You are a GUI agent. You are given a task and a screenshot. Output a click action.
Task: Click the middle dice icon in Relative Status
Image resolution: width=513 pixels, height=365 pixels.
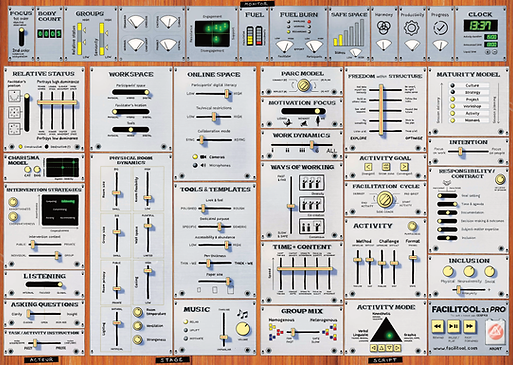click(x=14, y=112)
